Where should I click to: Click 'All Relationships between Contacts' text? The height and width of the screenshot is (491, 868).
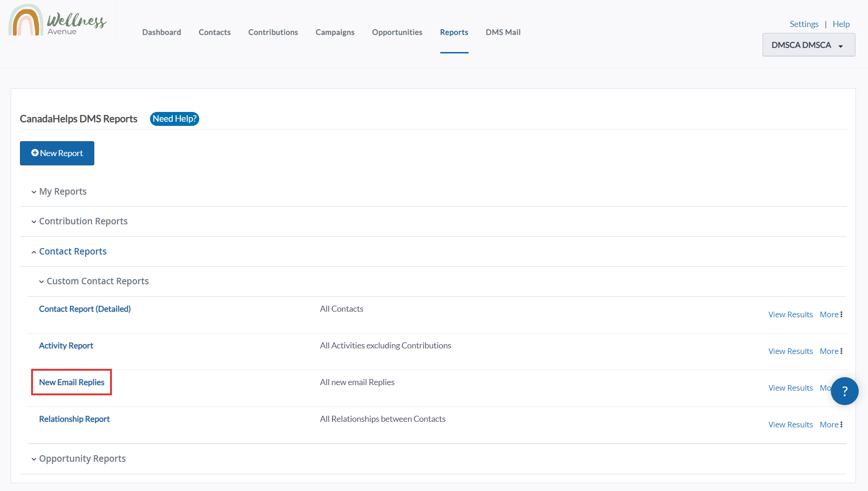(x=383, y=419)
